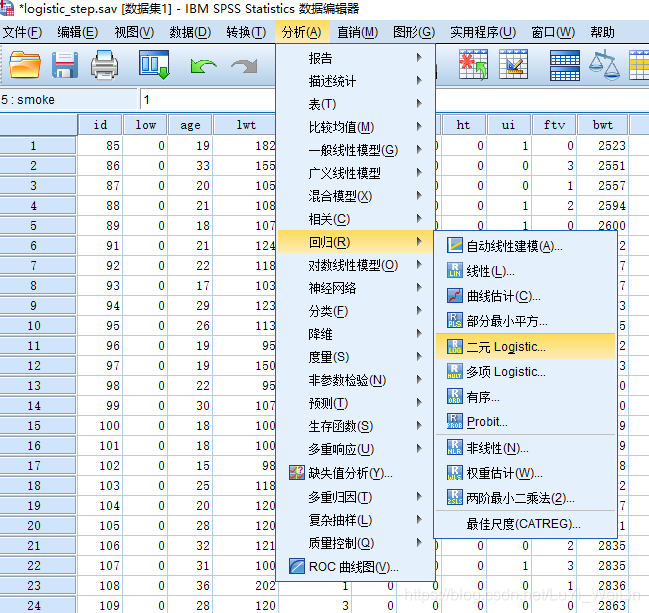This screenshot has width=649, height=613.
Task: Open the 数据(D) menu
Action: 190,32
